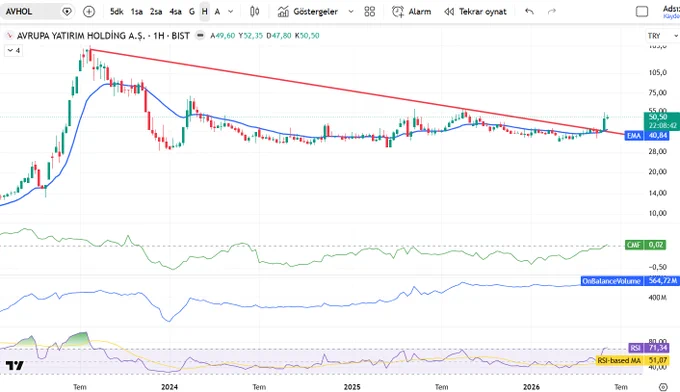This screenshot has height=392, width=680.
Task: Click the low value D47,80 in legend
Action: (279, 36)
